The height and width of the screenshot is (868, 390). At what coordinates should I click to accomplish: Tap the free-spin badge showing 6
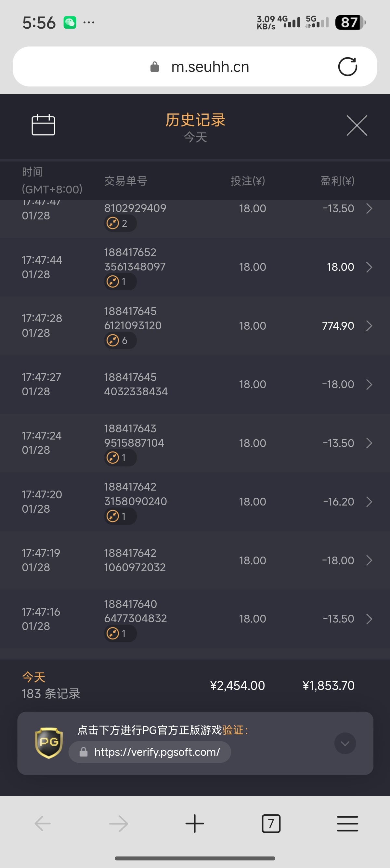[x=120, y=340]
